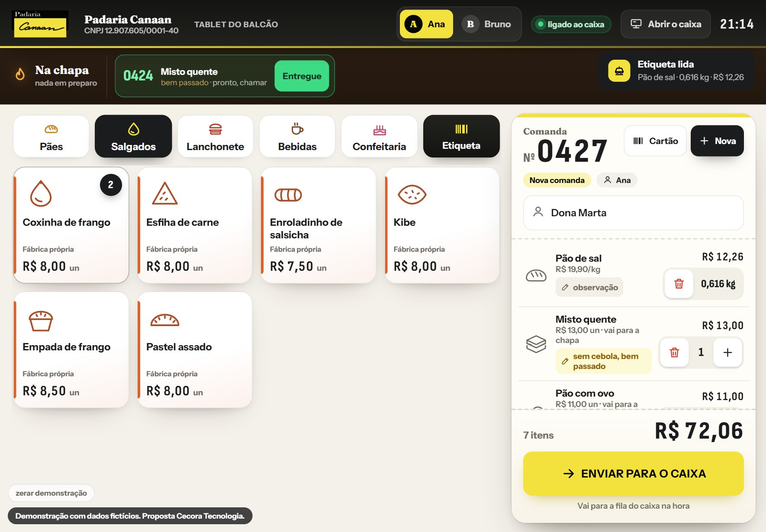
Task: Click the 'ligado ao caixa' status indicator
Action: 571,24
